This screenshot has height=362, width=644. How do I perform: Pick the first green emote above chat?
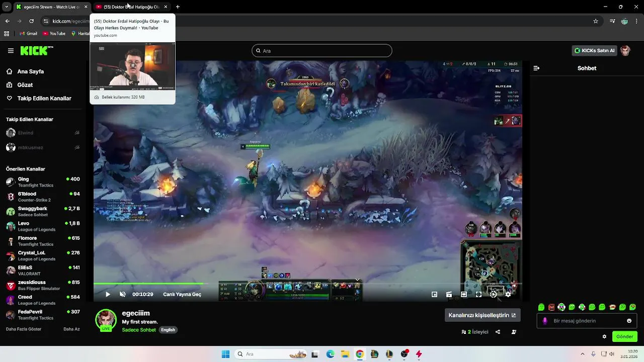pyautogui.click(x=541, y=307)
